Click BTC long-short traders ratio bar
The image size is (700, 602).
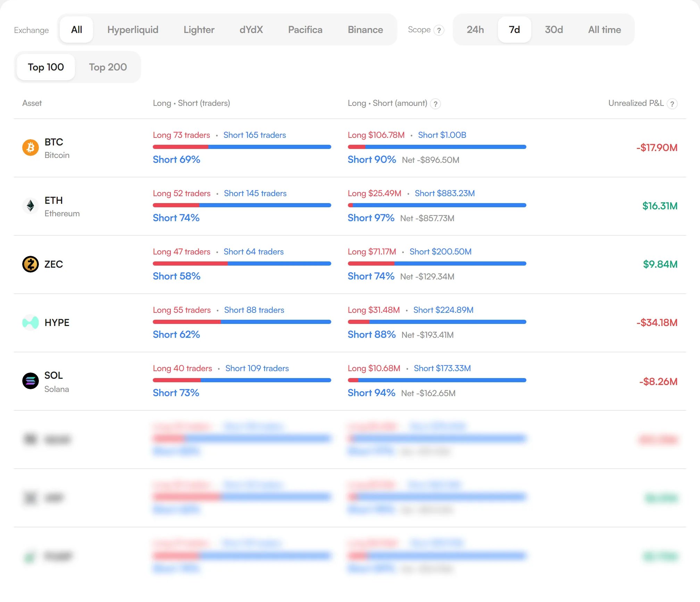coord(242,147)
